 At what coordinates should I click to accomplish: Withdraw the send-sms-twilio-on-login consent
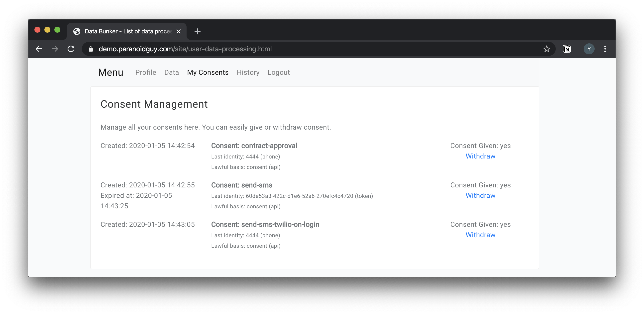pyautogui.click(x=480, y=235)
